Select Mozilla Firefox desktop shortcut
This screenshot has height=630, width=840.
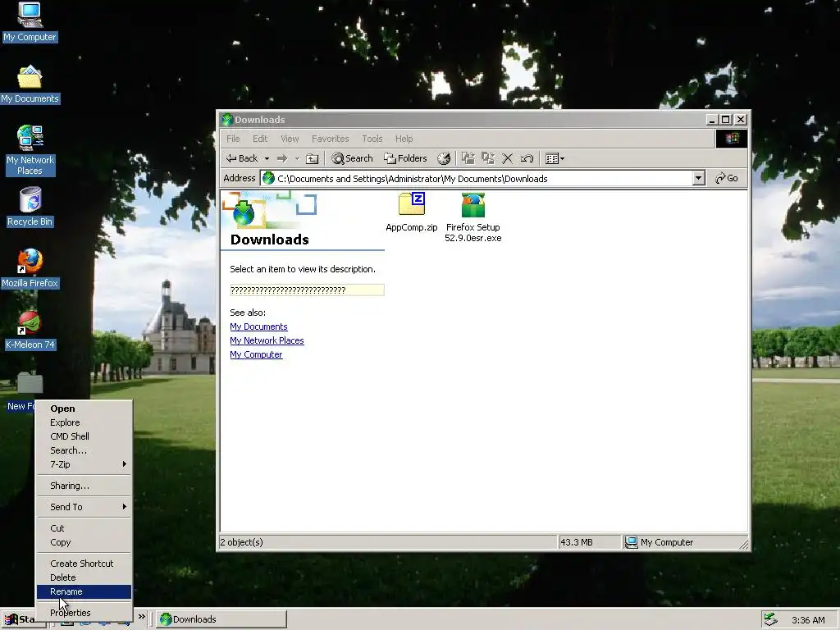[x=30, y=268]
